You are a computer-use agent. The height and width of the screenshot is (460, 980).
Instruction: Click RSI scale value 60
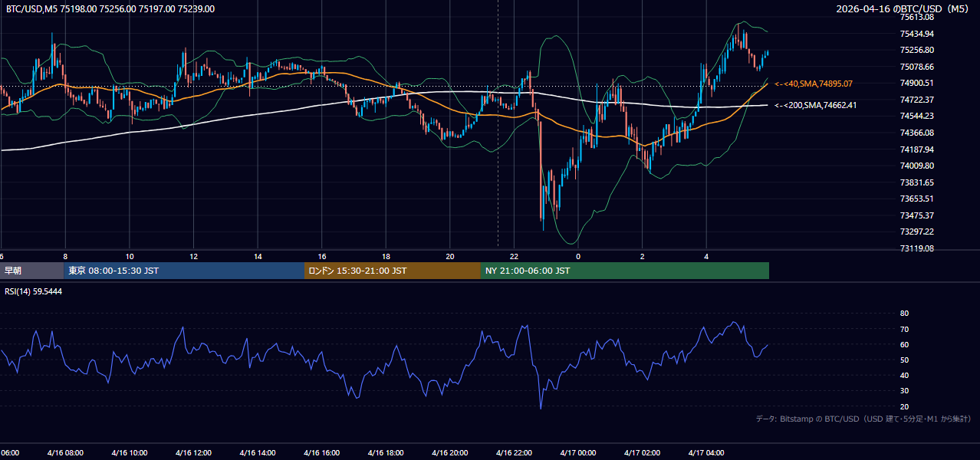(x=904, y=344)
